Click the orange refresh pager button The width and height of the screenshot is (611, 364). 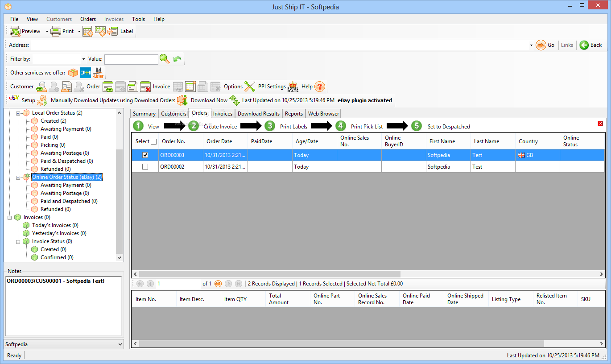[218, 284]
